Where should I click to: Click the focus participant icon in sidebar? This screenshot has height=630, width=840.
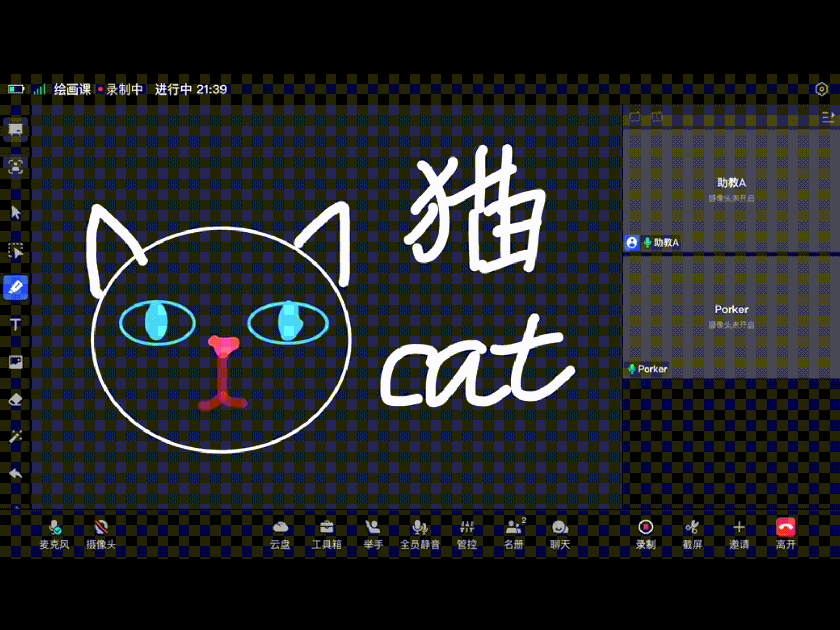coord(16,167)
